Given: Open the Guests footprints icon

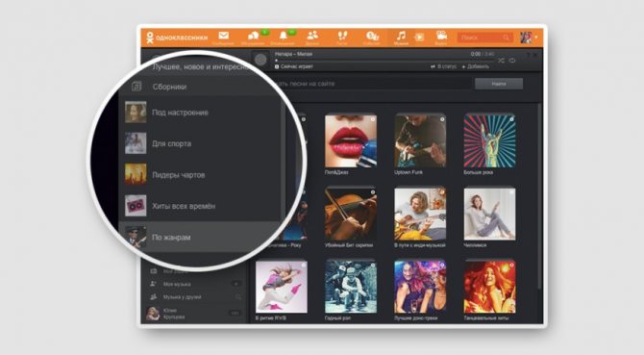Looking at the screenshot, I should 342,36.
